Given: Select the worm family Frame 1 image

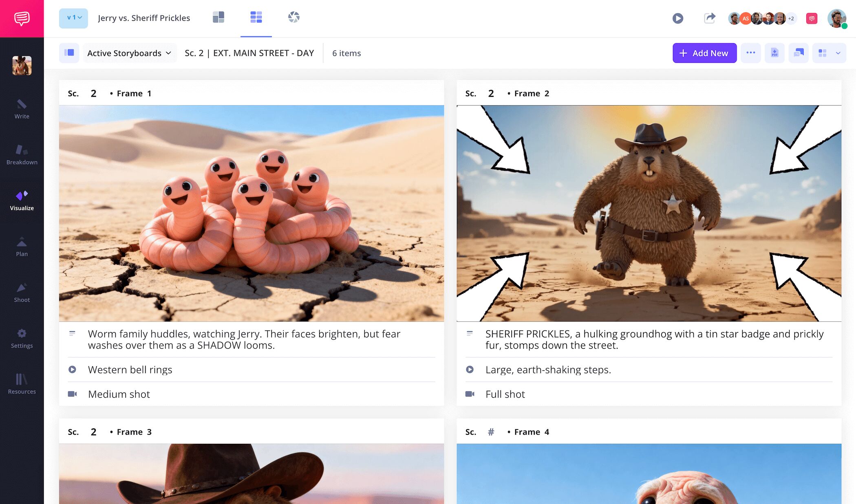Looking at the screenshot, I should coord(251,213).
